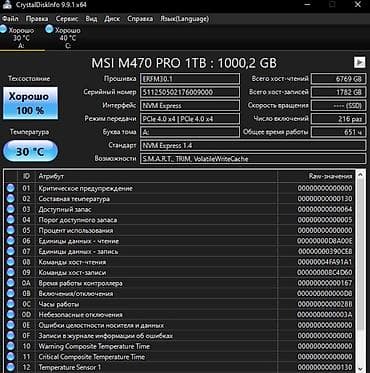370x373 pixels.
Task: Click status icon of attribute 10
Action: [x=11, y=346]
